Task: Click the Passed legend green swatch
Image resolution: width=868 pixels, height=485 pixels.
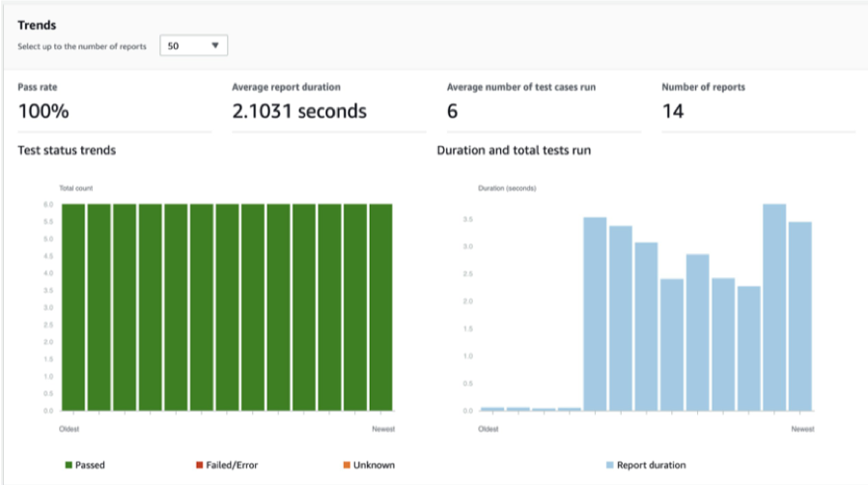Action: click(x=69, y=465)
